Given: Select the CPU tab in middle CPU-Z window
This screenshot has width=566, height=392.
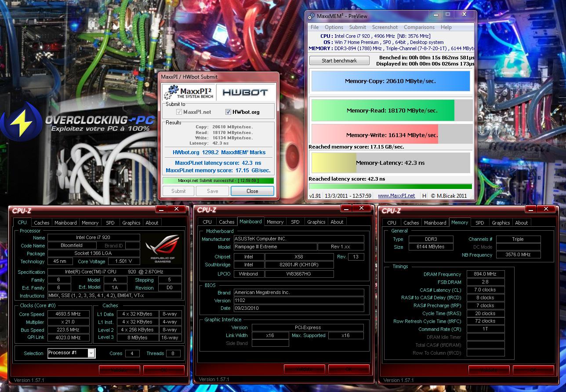Looking at the screenshot, I should click(207, 222).
